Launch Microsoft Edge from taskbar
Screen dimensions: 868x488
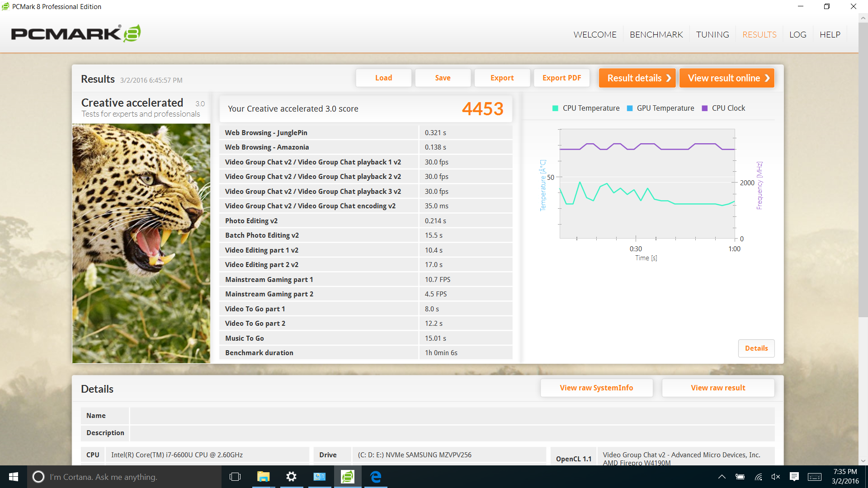tap(376, 477)
